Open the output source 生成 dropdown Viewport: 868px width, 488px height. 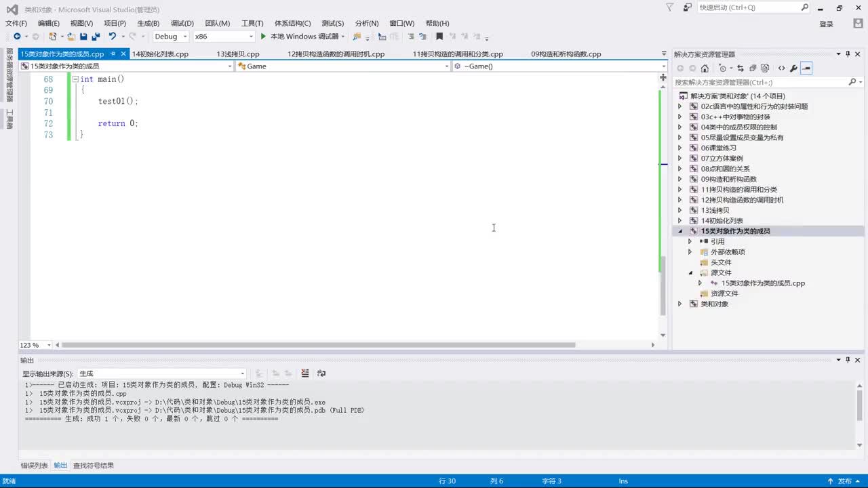(161, 373)
